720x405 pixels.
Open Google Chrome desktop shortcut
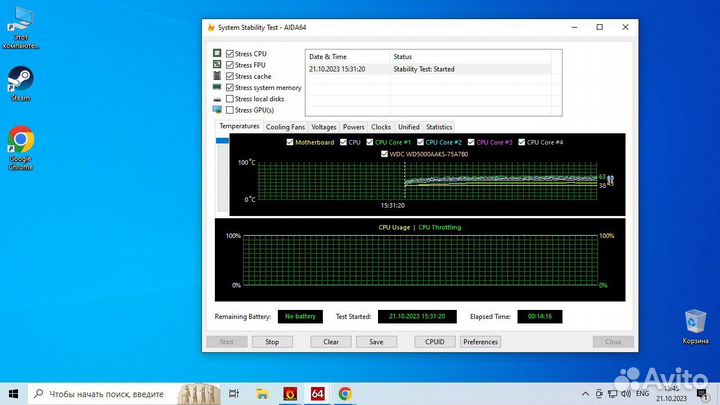[21, 148]
